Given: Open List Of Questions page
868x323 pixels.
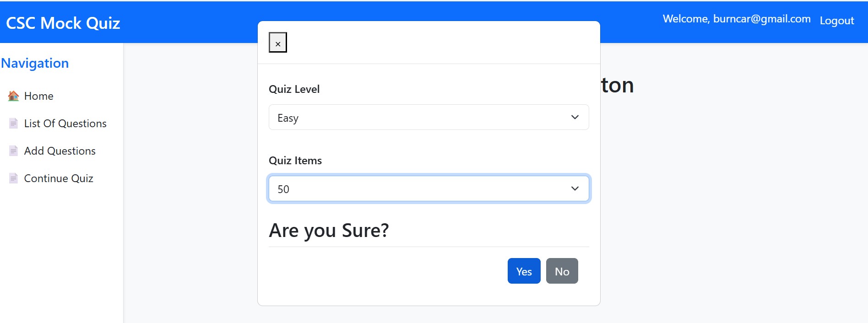Looking at the screenshot, I should pos(65,124).
